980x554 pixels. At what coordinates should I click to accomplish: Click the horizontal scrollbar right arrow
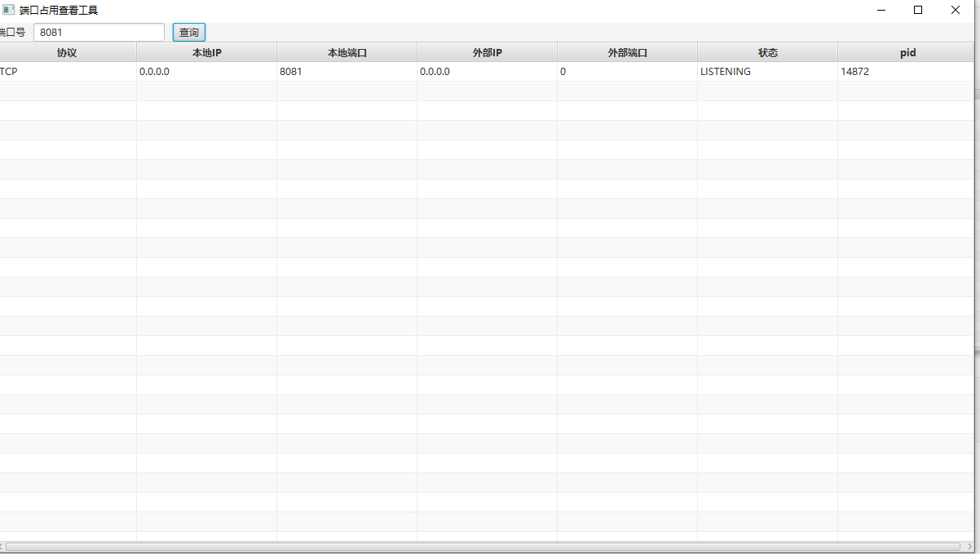969,547
